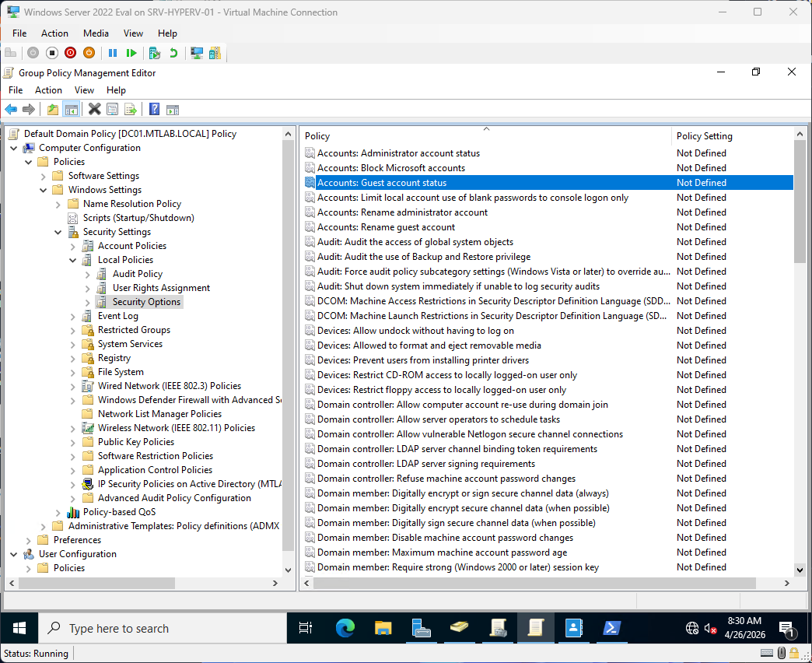This screenshot has width=812, height=663.
Task: Click the Back arrow in editor toolbar
Action: 11,109
